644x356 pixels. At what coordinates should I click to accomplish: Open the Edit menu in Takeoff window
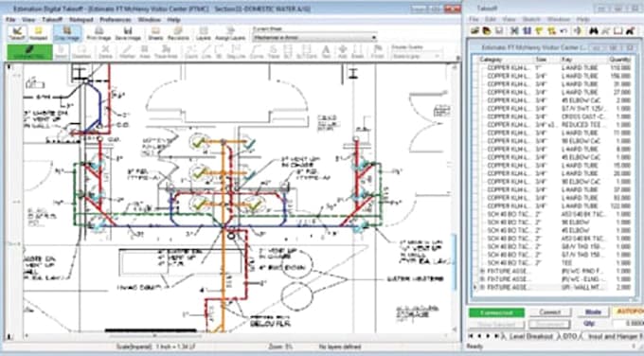pyautogui.click(x=491, y=19)
